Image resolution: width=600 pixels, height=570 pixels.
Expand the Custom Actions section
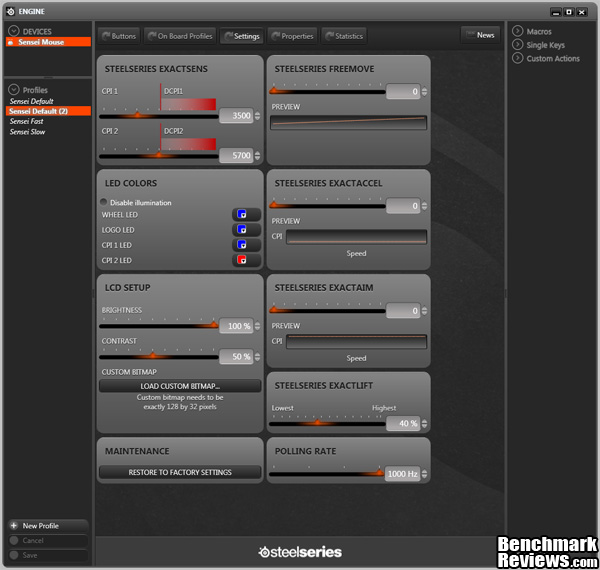tap(517, 58)
